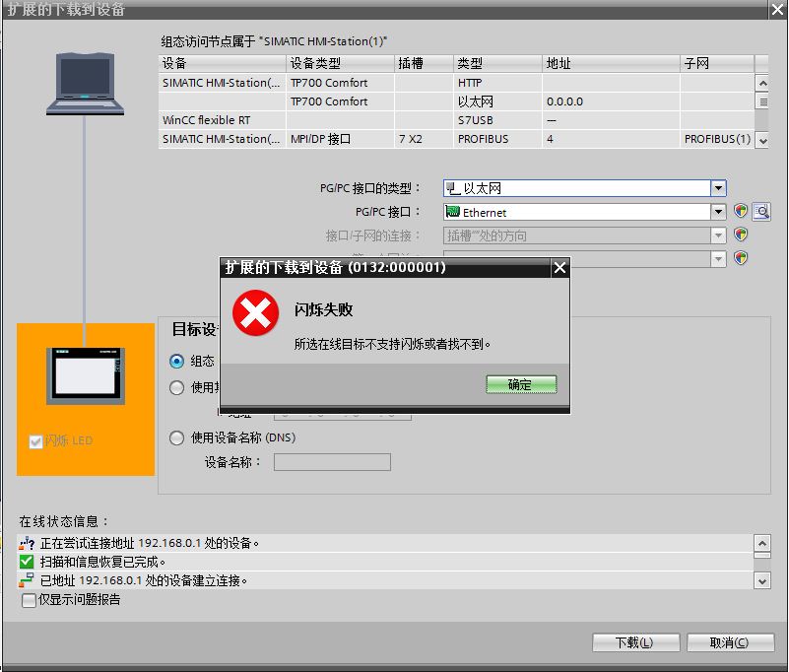The width and height of the screenshot is (789, 672).
Task: Click the device table scrollbar thumb
Action: 762,101
